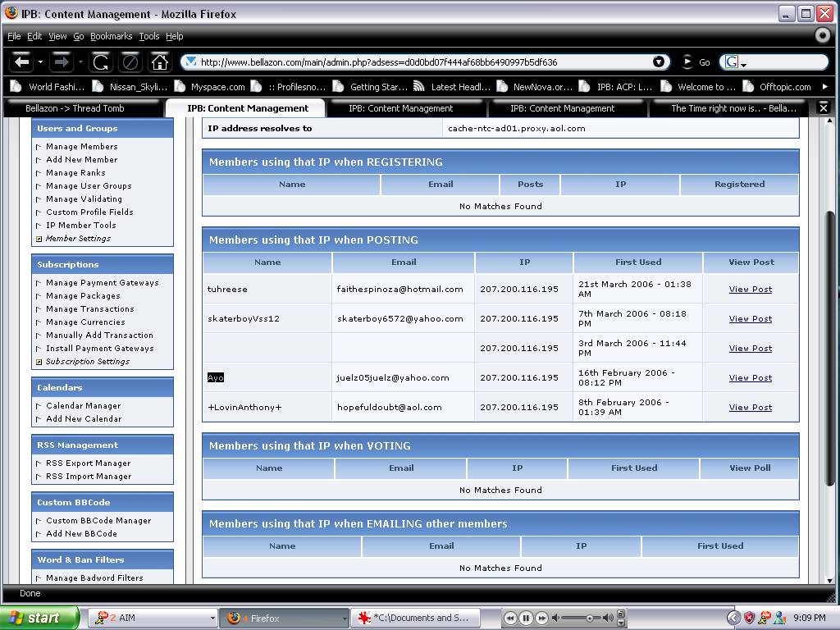Click Manage Members in sidebar
Viewport: 840px width, 630px height.
click(x=81, y=146)
